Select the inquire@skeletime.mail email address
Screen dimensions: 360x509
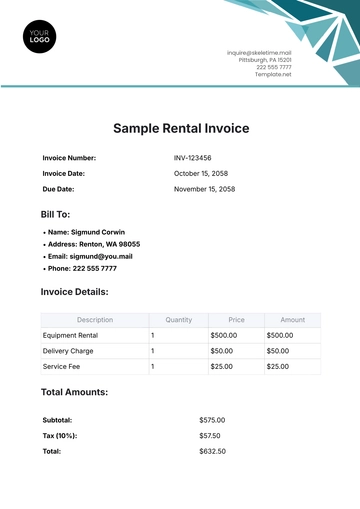coord(259,53)
